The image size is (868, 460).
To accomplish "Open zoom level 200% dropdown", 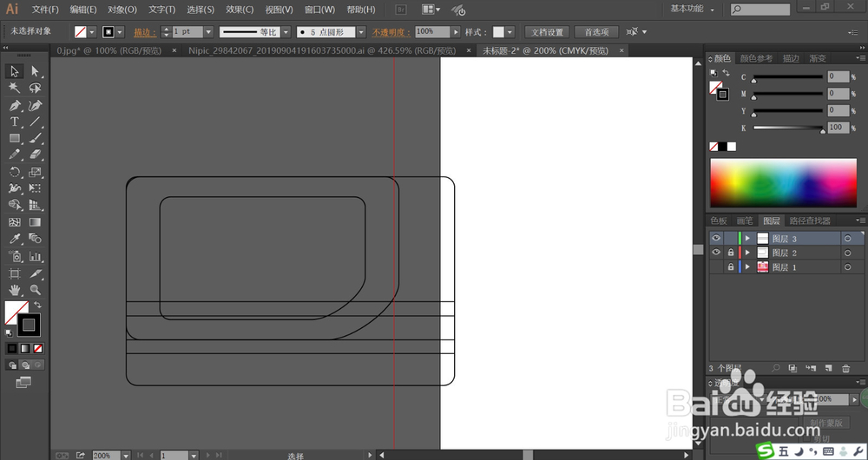I will point(126,456).
